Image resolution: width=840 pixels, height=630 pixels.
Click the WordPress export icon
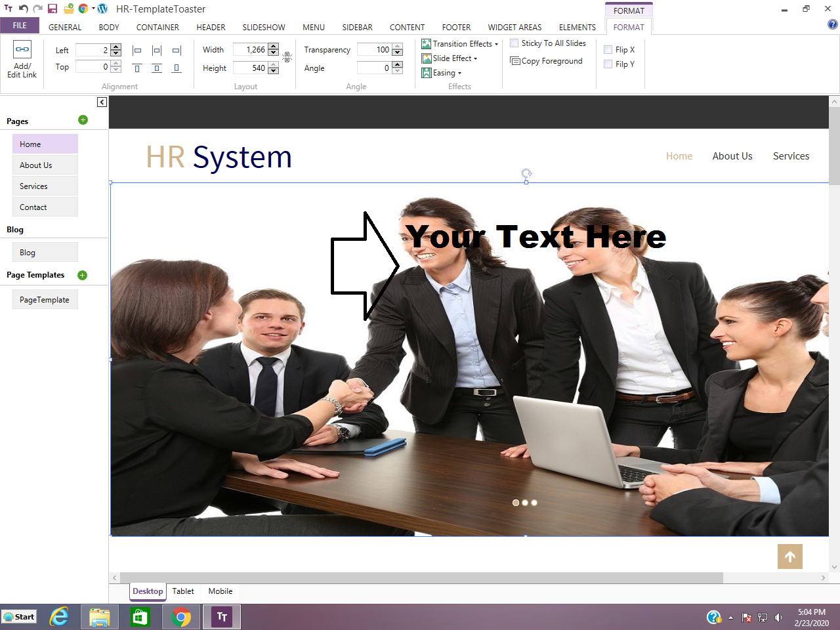[x=102, y=9]
